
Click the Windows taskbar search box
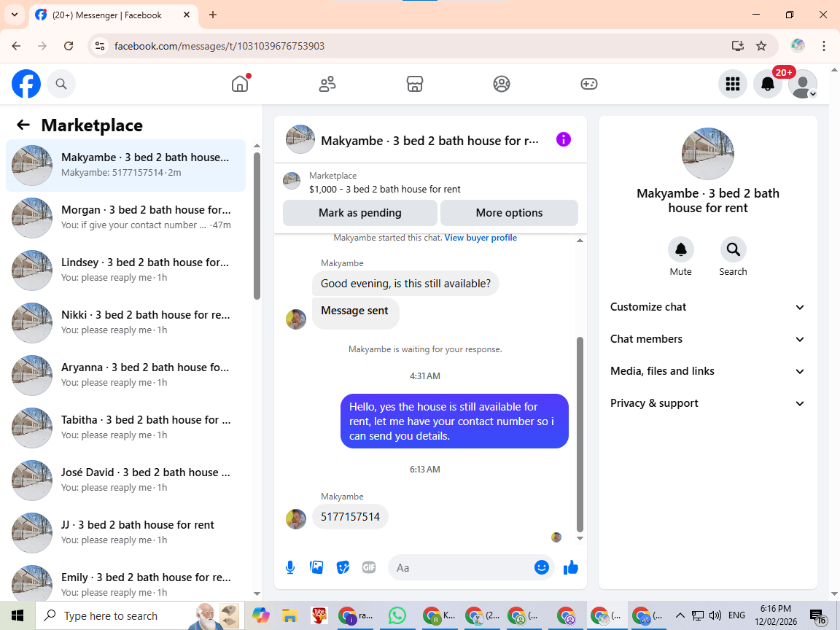click(140, 615)
